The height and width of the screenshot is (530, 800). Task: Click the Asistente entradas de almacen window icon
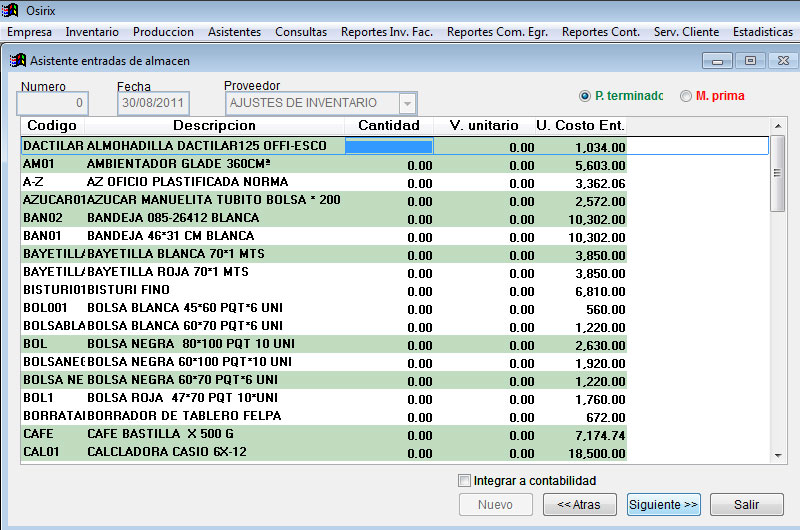click(x=18, y=61)
